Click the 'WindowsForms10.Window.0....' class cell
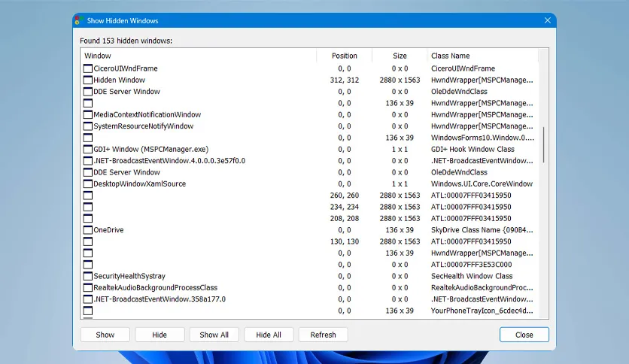Image resolution: width=629 pixels, height=364 pixels. 482,138
